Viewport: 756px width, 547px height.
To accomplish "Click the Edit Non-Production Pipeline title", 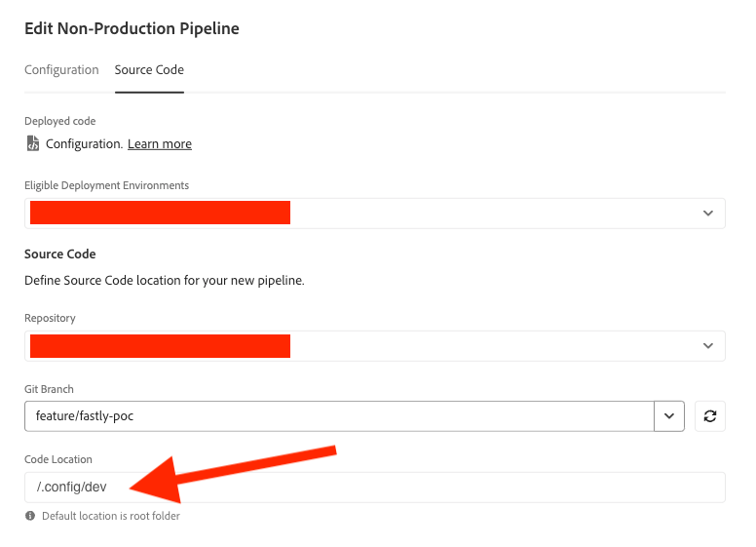I will (132, 28).
